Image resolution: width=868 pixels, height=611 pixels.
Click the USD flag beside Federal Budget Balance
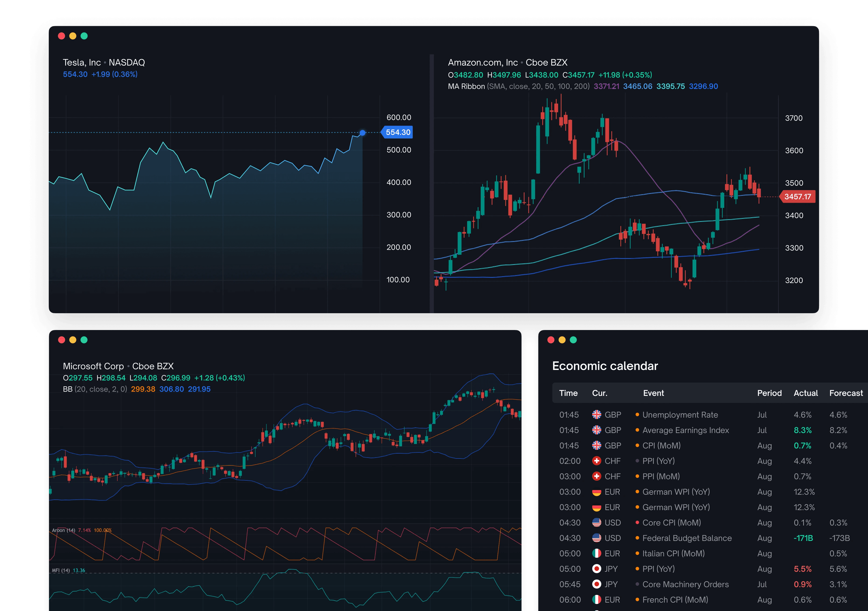coord(597,538)
